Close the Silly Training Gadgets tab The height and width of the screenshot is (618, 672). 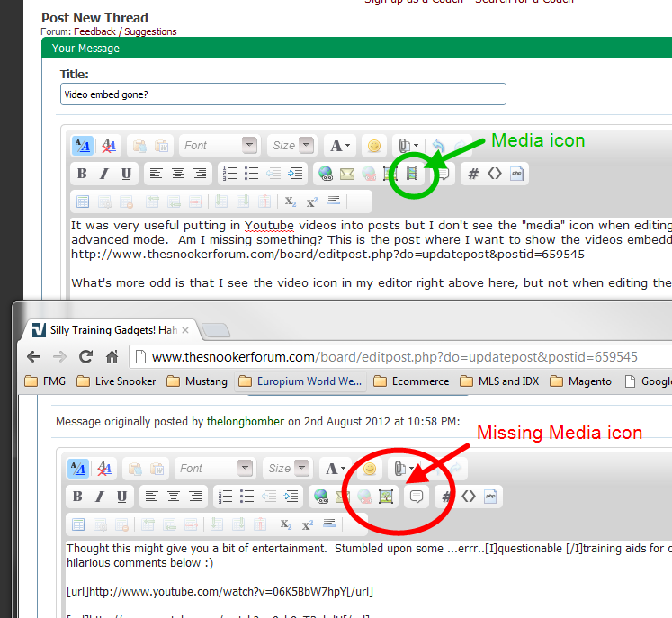point(185,330)
